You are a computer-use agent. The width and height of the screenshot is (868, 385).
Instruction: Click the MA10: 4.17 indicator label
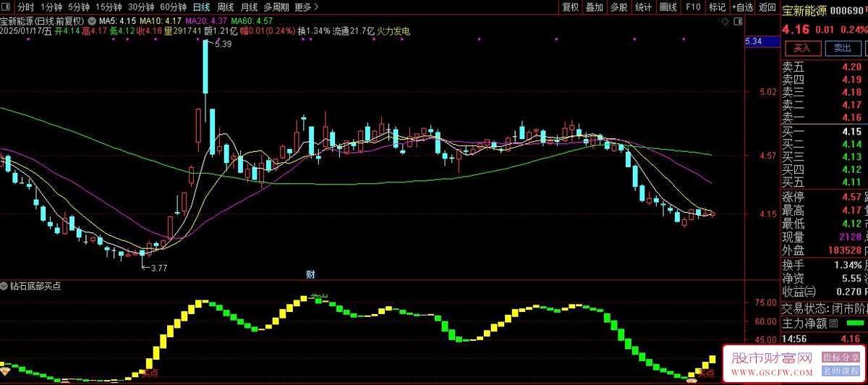pyautogui.click(x=162, y=21)
